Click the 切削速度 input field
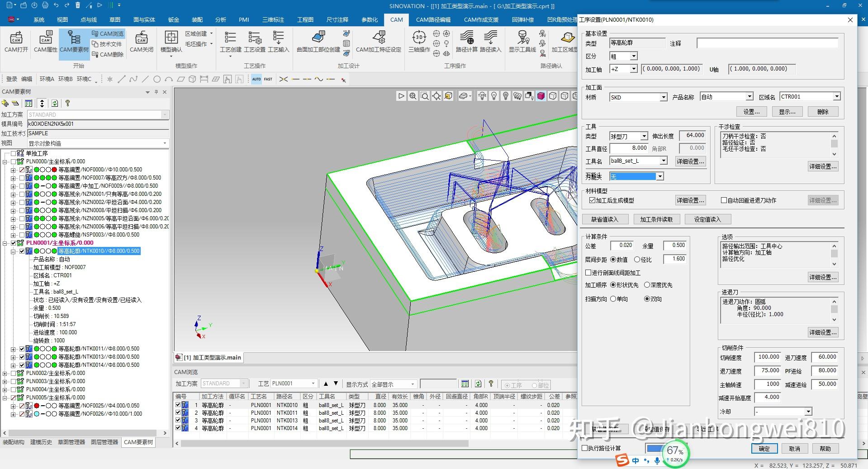The height and width of the screenshot is (469, 868). 767,357
